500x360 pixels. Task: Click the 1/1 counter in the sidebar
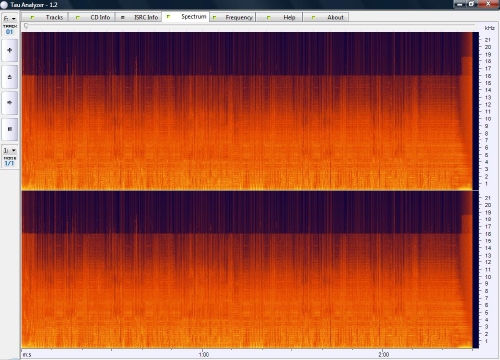point(9,163)
